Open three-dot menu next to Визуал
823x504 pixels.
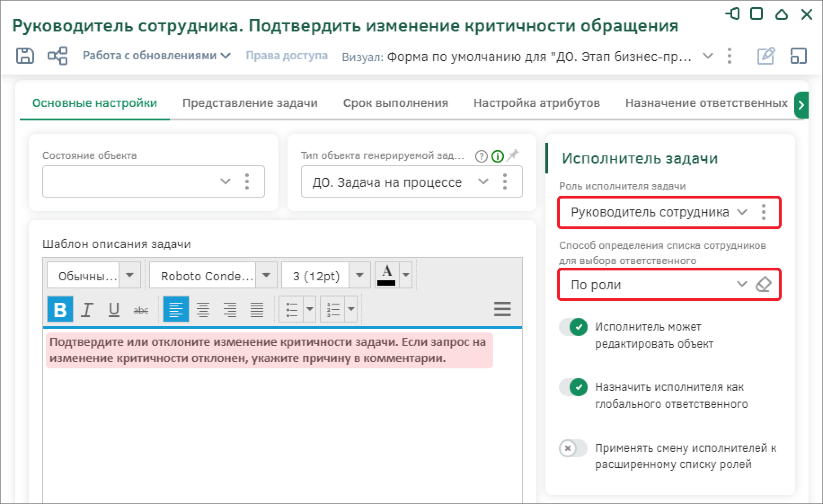[730, 56]
